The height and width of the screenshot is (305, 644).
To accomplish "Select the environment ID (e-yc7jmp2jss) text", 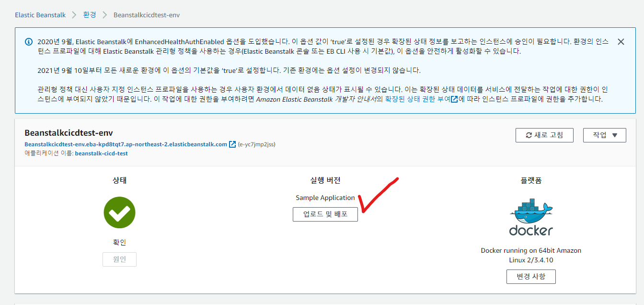I will point(257,144).
